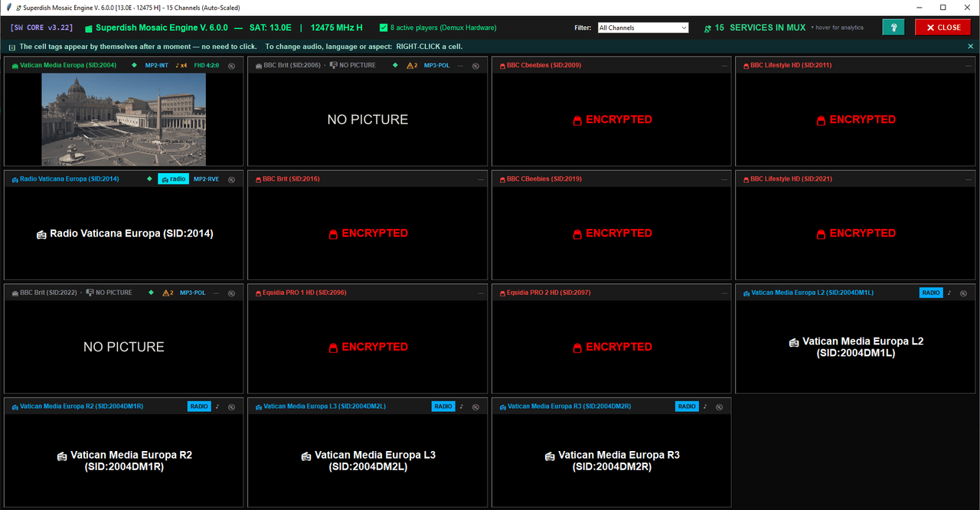Click the 12475 MHz H frequency label
Image resolution: width=980 pixels, height=510 pixels.
pos(337,28)
